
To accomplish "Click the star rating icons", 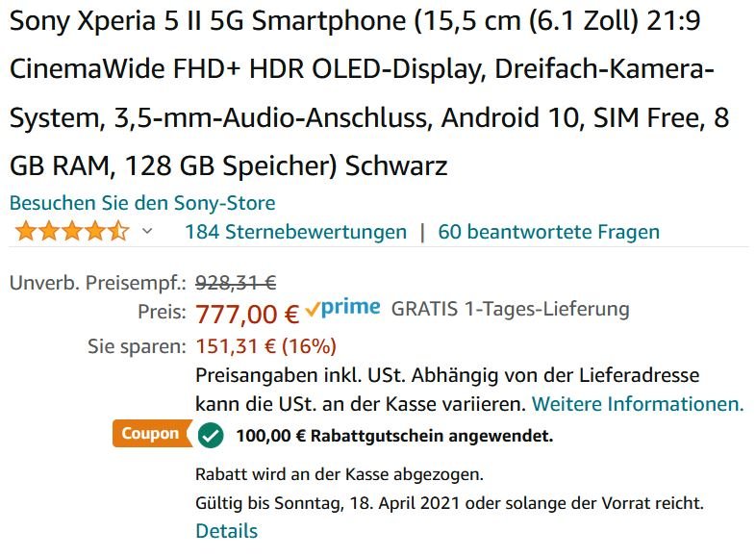I will click(x=72, y=232).
